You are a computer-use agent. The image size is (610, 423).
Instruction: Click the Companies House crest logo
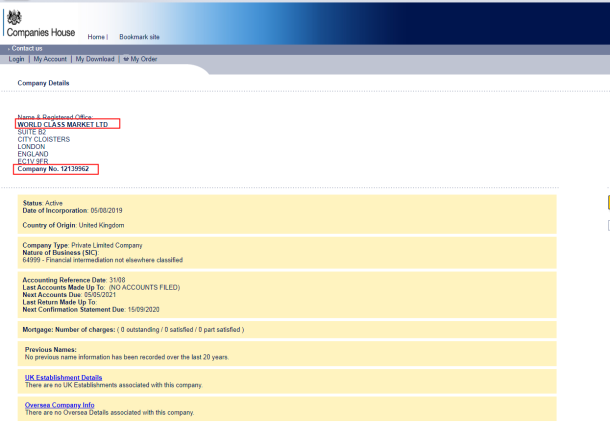click(x=14, y=18)
